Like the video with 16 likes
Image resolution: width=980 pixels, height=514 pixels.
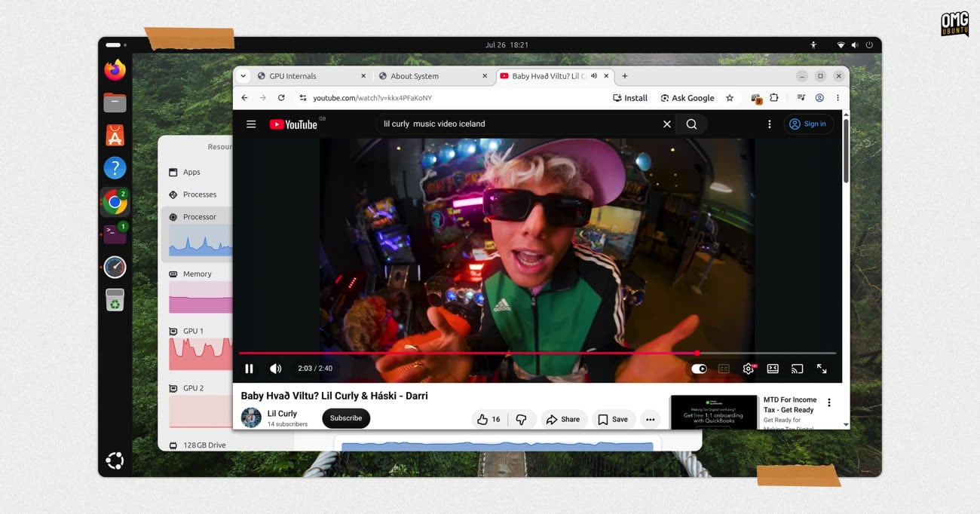488,419
